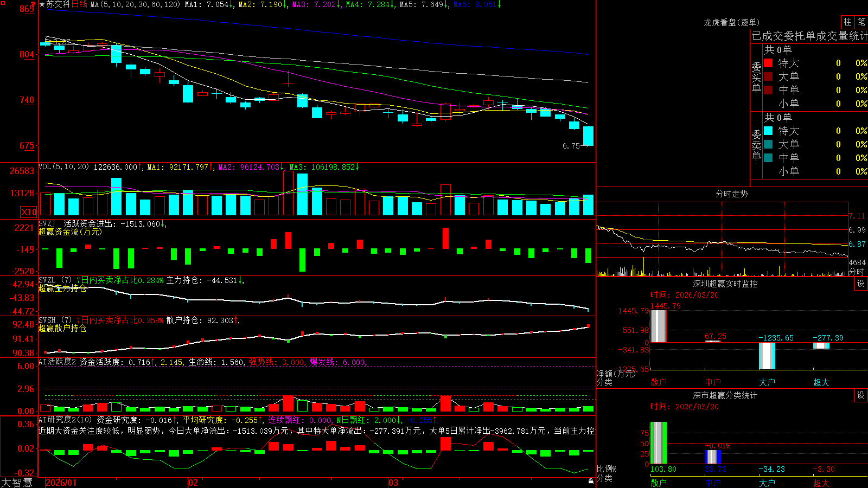Click cyan 特大 sell order color swatch
Image resolution: width=868 pixels, height=488 pixels.
tap(768, 131)
